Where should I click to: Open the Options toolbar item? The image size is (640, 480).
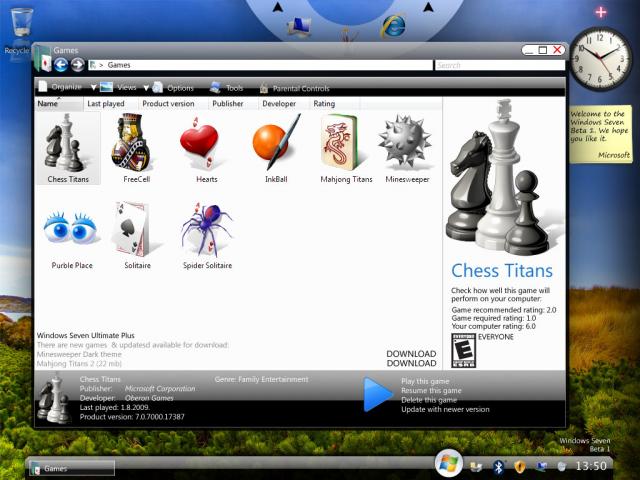coord(173,88)
